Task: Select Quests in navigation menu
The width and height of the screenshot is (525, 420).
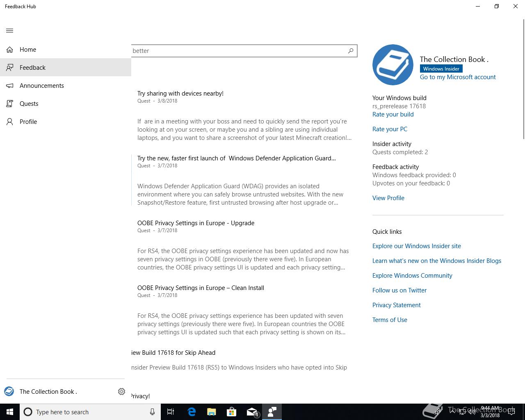Action: [x=66, y=104]
